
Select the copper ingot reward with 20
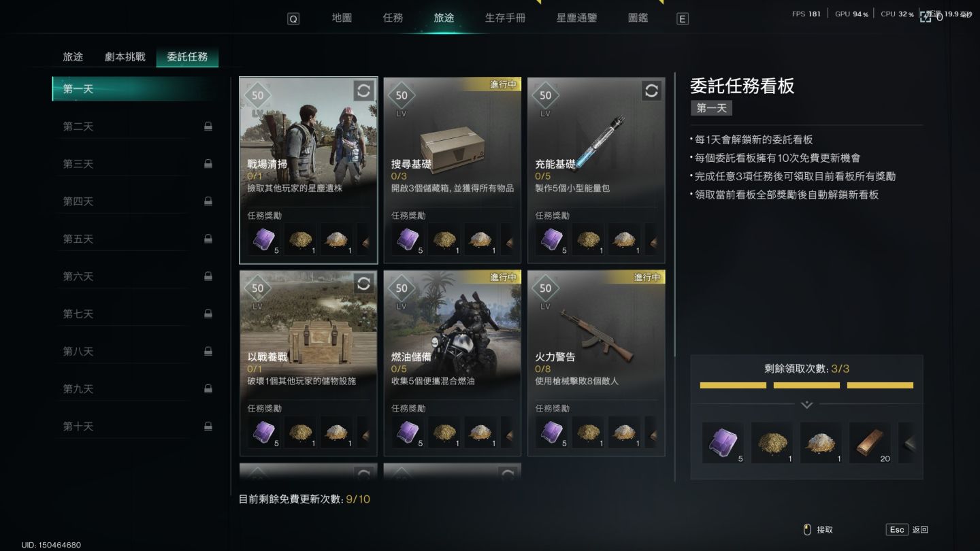pyautogui.click(x=870, y=443)
